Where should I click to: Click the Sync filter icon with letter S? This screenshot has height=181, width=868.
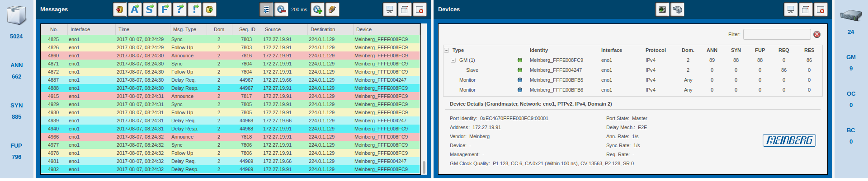point(150,9)
